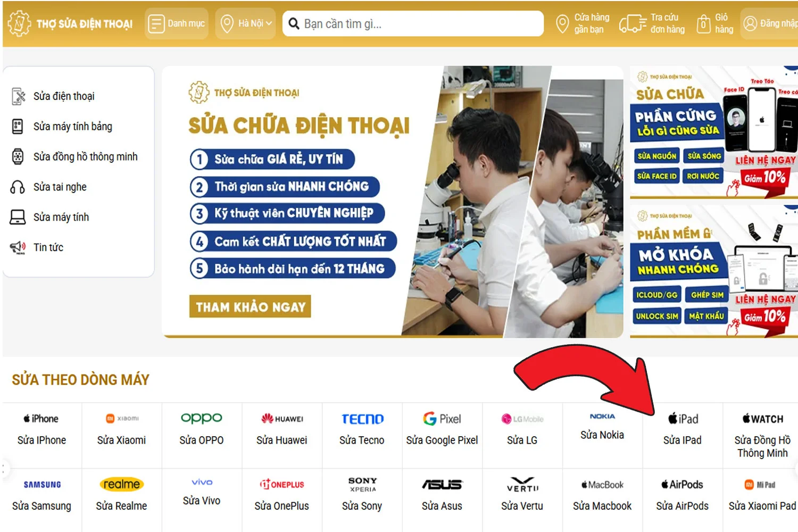Image resolution: width=798 pixels, height=532 pixels.
Task: Click the Sửa đồng hồ thông minh watch icon
Action: tap(18, 156)
